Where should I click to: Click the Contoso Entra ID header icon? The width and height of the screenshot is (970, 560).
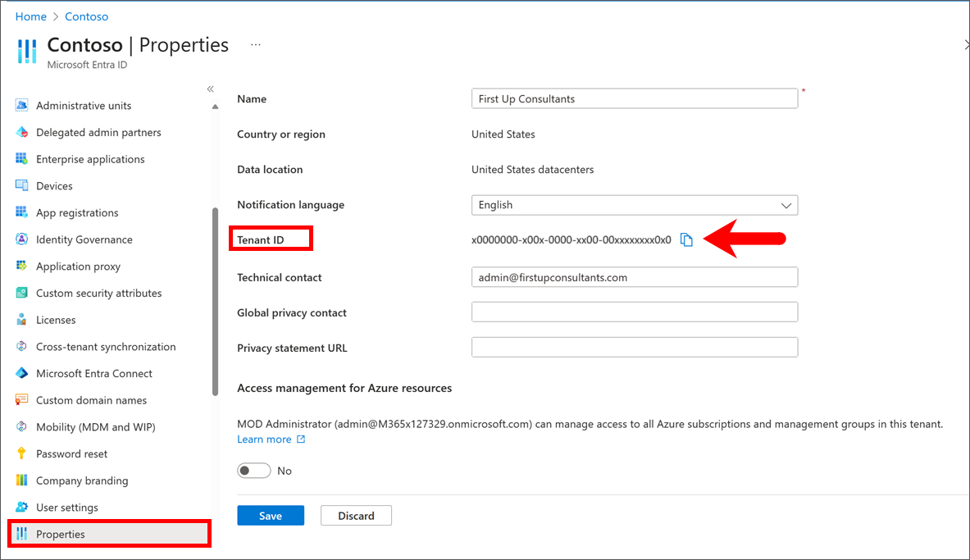[x=27, y=52]
